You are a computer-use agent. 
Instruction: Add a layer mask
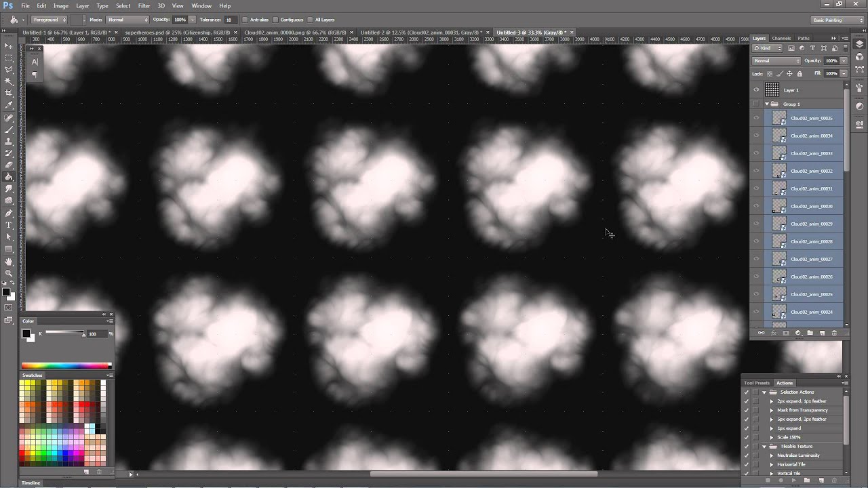click(x=786, y=333)
